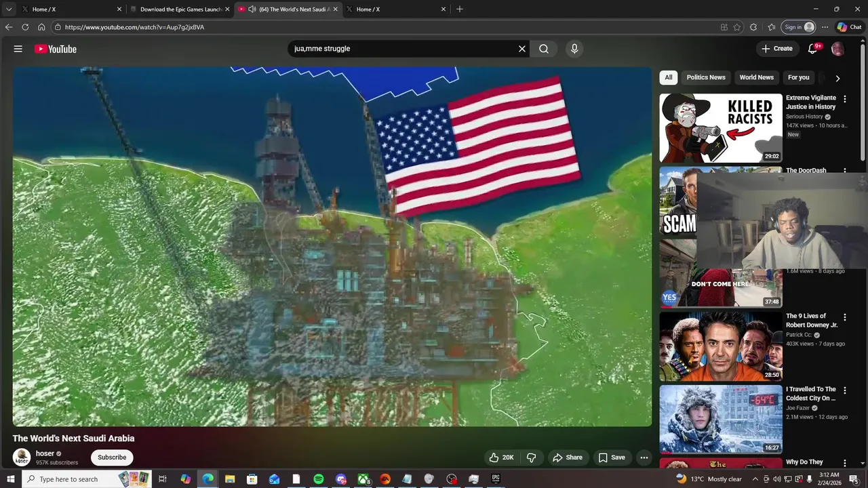Screen dimensions: 868x488
Task: Open browser Settings and more ellipsis
Action: pos(825,27)
